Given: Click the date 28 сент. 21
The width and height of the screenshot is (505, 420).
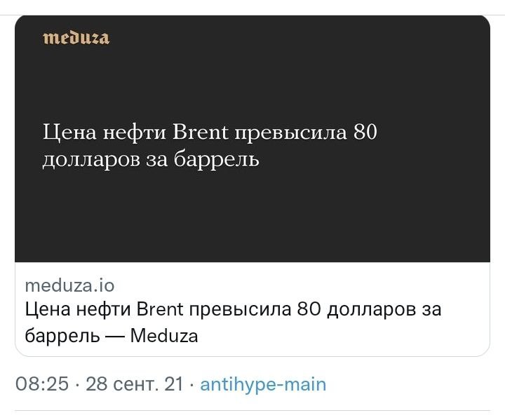Looking at the screenshot, I should [x=134, y=384].
